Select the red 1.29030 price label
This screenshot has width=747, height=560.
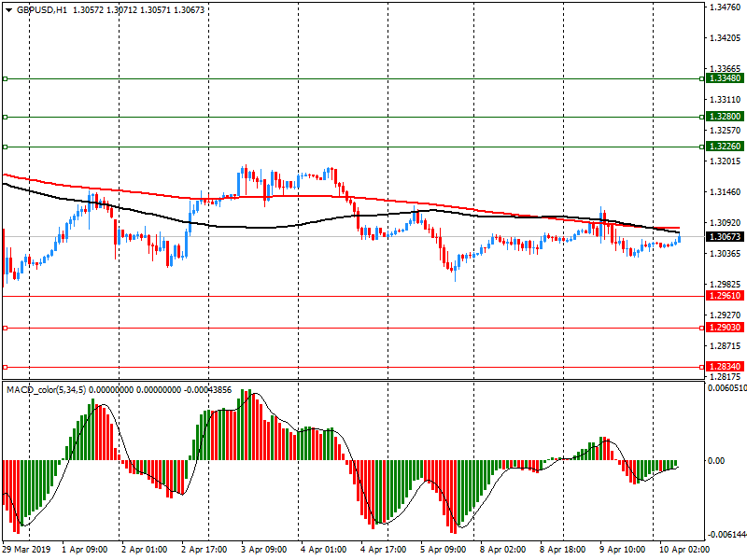click(x=725, y=328)
